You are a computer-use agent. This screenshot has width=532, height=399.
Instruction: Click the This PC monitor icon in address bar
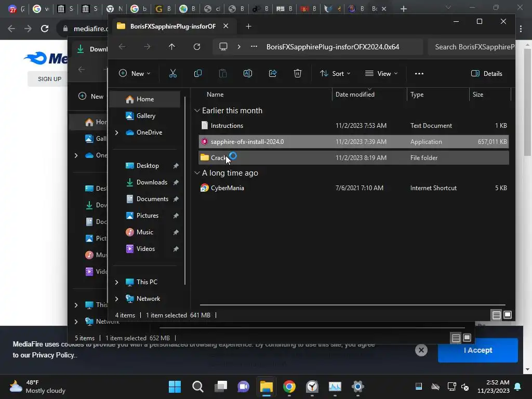[x=223, y=47]
